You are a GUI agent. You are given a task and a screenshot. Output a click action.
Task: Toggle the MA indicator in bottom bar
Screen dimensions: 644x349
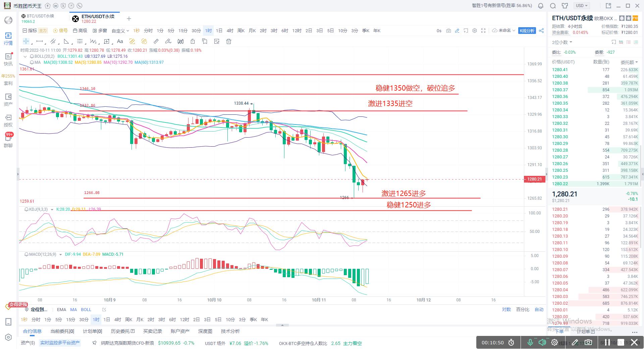73,309
